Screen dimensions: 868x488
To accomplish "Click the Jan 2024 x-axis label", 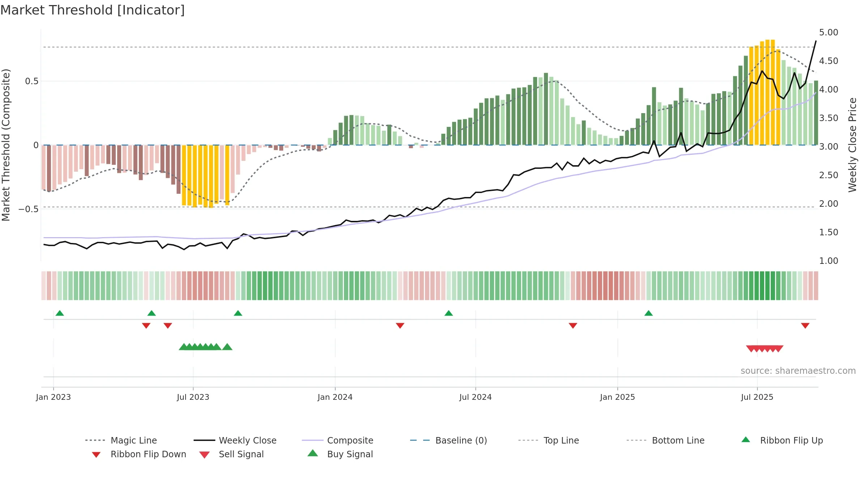I will coord(335,397).
